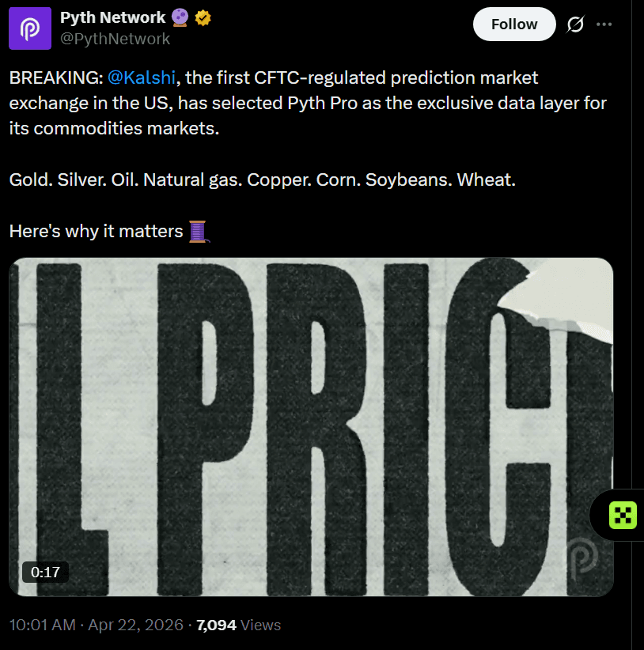Image resolution: width=644 pixels, height=650 pixels.
Task: Click the Pyth Network profile avatar
Action: point(30,28)
